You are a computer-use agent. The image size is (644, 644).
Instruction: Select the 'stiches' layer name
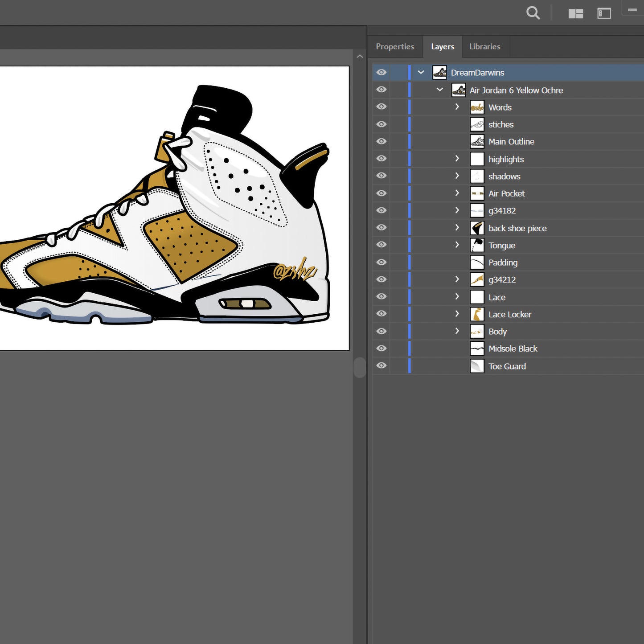click(501, 125)
